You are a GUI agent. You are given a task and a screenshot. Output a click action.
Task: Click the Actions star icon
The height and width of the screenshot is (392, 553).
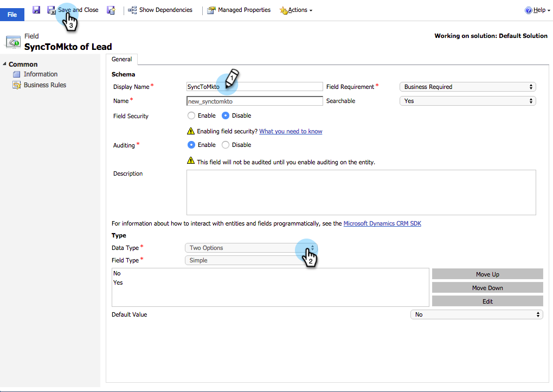click(284, 11)
